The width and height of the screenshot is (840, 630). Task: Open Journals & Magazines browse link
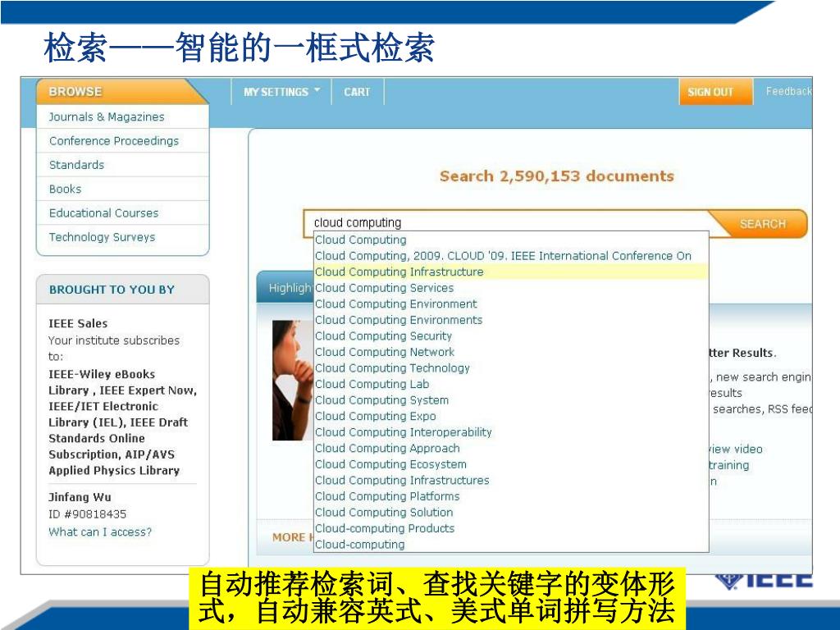[x=107, y=116]
